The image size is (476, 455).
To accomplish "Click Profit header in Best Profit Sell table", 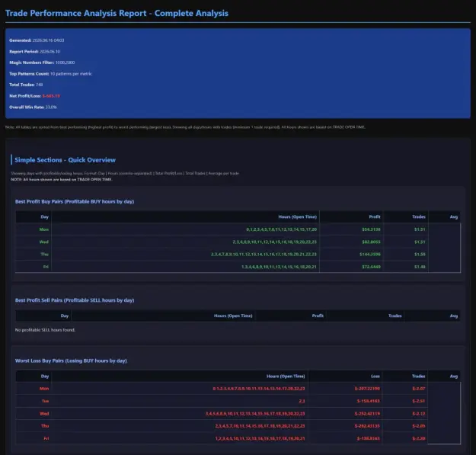I will (x=318, y=316).
